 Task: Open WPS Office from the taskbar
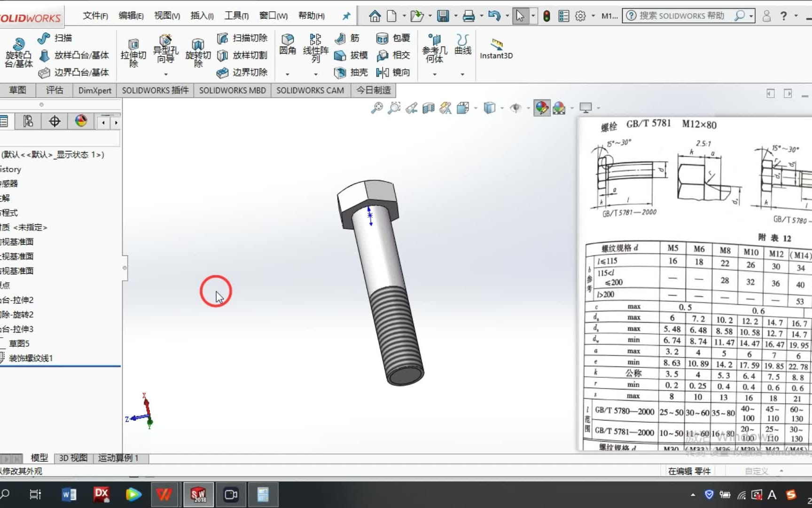click(164, 495)
